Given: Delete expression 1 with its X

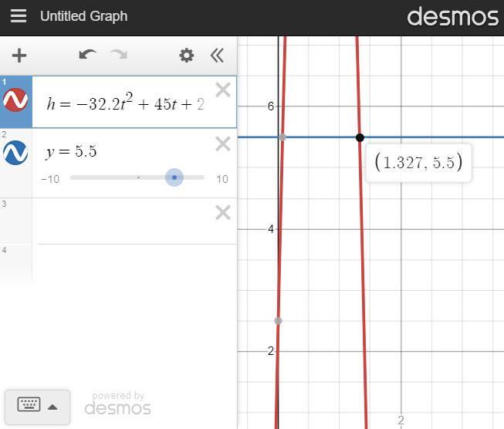Looking at the screenshot, I should coord(223,90).
